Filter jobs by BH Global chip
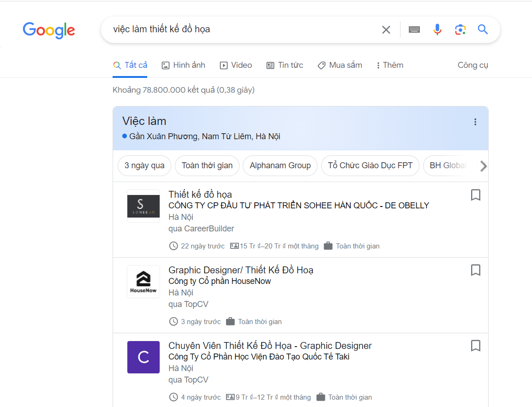Screen dimensions: 532x407 (x=448, y=165)
